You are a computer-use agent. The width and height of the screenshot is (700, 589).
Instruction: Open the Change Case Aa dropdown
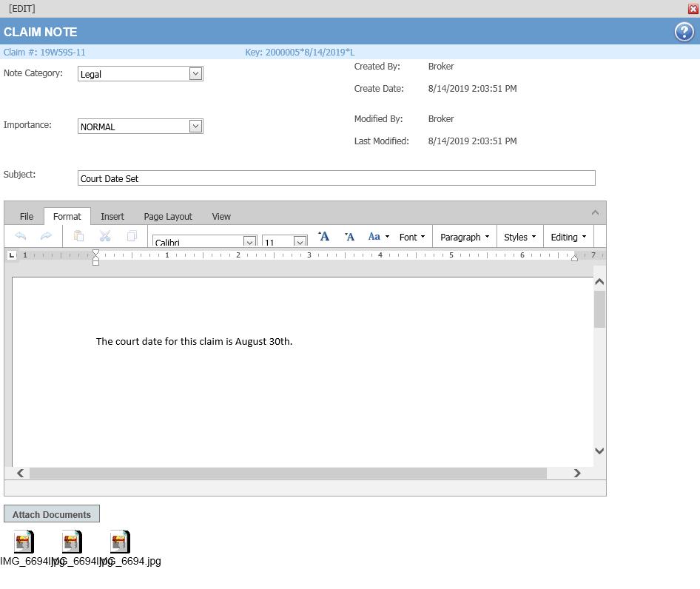pyautogui.click(x=378, y=237)
